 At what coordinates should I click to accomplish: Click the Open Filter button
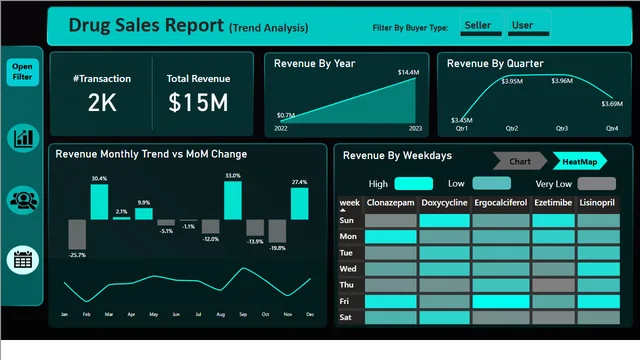[x=22, y=72]
